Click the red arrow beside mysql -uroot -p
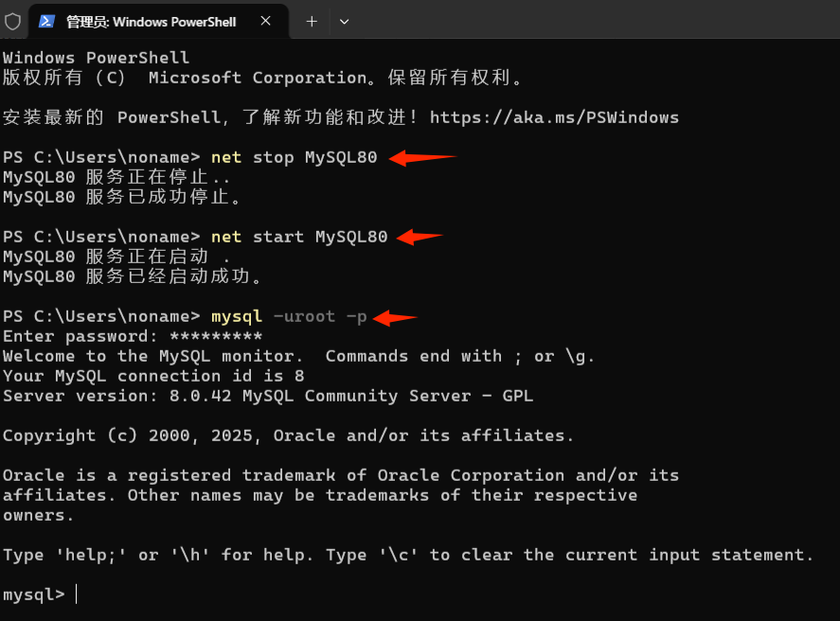 point(395,318)
